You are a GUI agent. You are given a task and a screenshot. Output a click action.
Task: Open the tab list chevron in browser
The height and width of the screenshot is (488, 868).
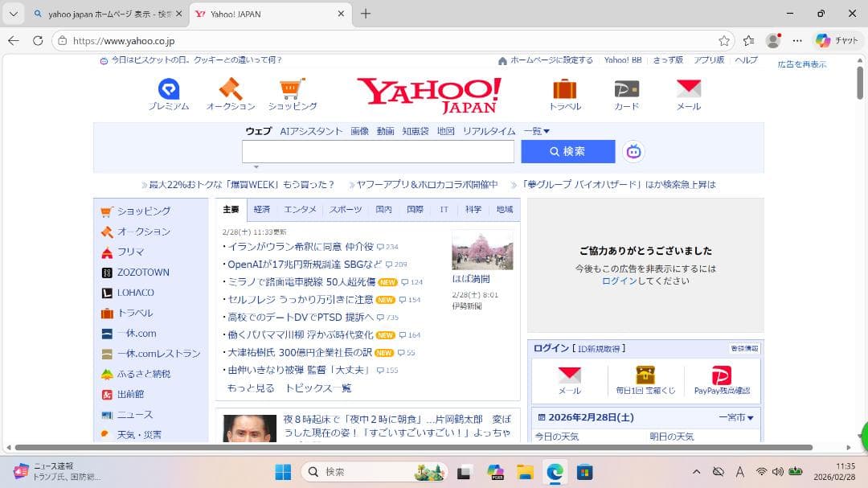[x=14, y=14]
